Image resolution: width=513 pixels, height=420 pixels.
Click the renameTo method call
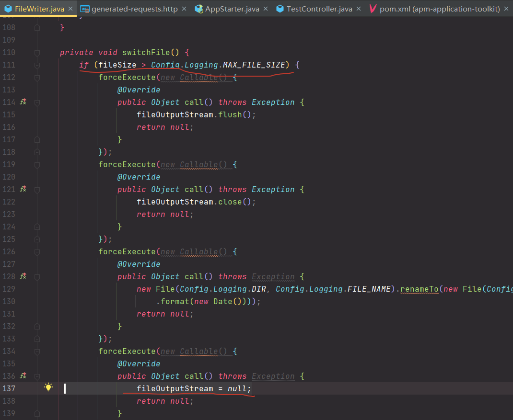coord(420,289)
